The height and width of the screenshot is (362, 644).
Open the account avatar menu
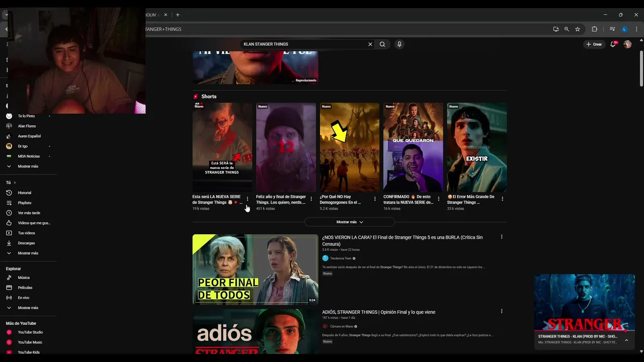coord(627,44)
